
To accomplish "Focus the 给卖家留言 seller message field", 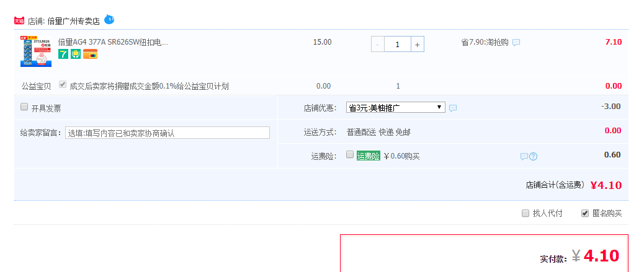I will point(167,133).
